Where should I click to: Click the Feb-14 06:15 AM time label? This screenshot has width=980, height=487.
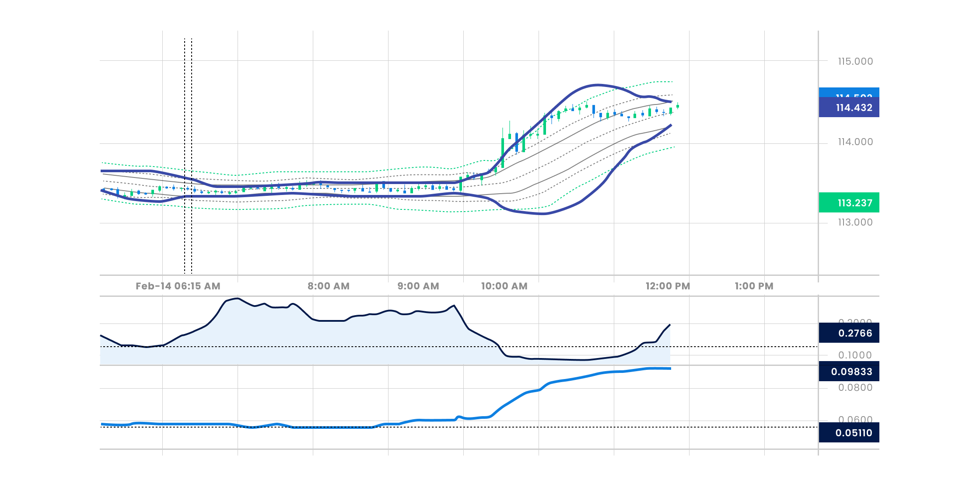pyautogui.click(x=178, y=286)
